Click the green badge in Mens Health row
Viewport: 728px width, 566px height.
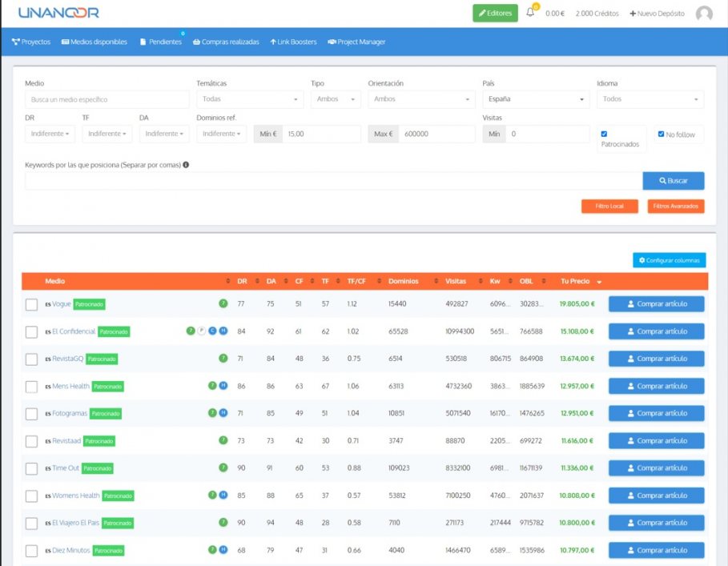212,386
